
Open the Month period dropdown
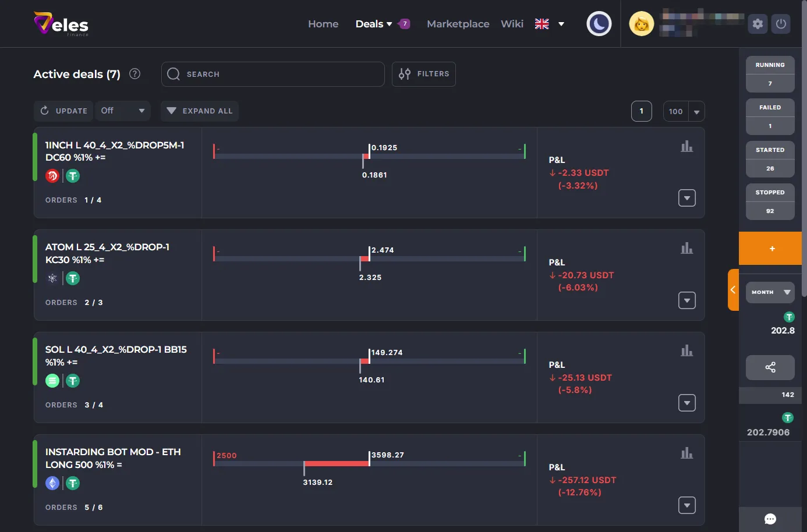(x=770, y=292)
